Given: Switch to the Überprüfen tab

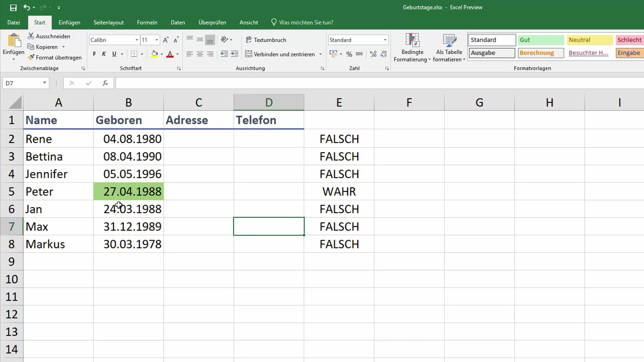Looking at the screenshot, I should click(x=212, y=22).
